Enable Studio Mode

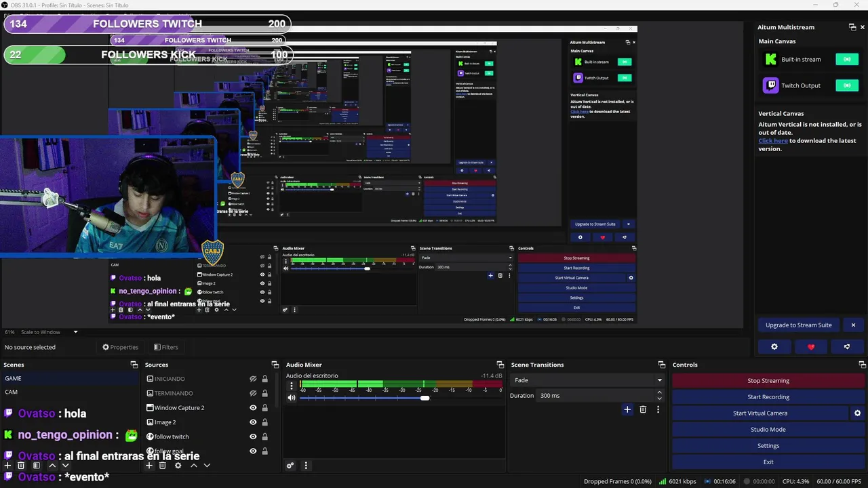pos(768,430)
